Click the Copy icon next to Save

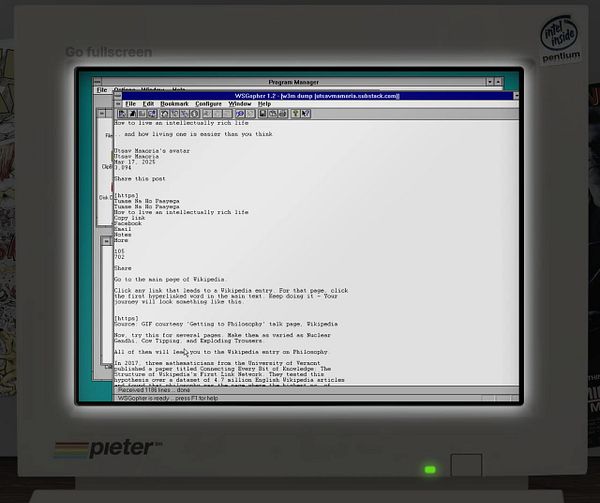272,114
